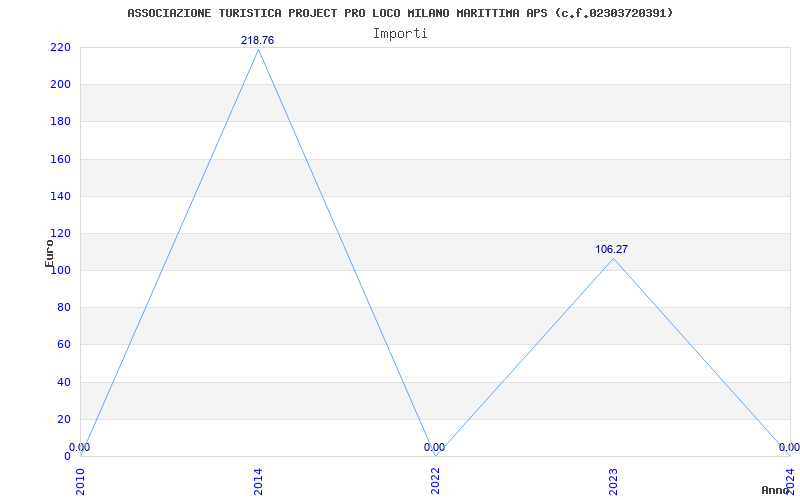Click the 120 y-axis tick label

pos(60,233)
